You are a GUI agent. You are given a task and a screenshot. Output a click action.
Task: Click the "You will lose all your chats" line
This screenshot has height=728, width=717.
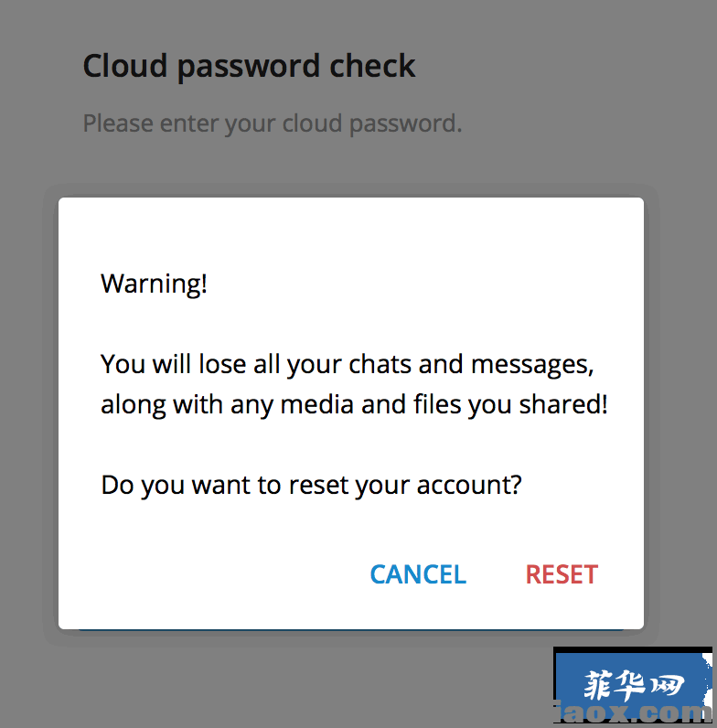(348, 365)
